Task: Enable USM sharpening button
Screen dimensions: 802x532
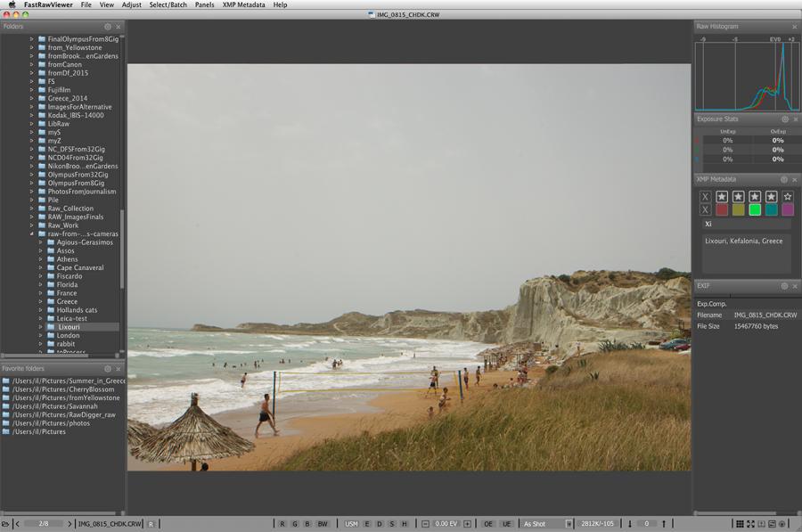Action: [x=351, y=524]
